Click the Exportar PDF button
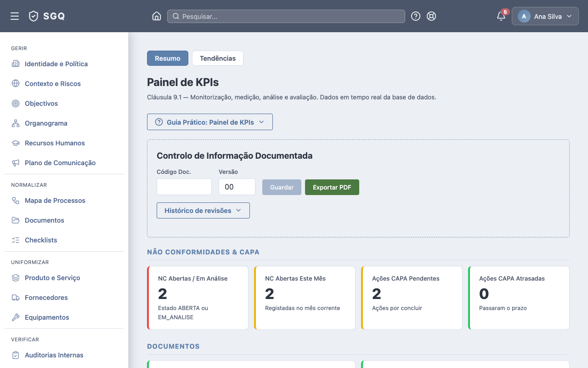This screenshot has width=588, height=368. pyautogui.click(x=332, y=187)
